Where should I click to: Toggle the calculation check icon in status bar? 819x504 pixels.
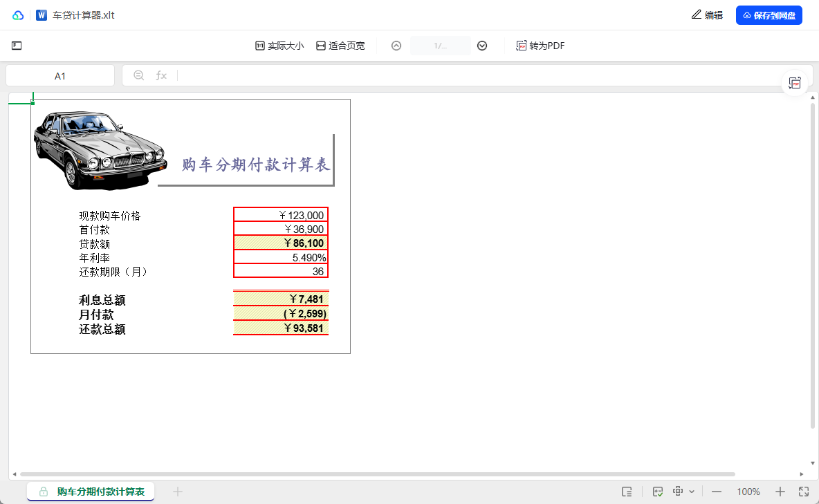658,492
